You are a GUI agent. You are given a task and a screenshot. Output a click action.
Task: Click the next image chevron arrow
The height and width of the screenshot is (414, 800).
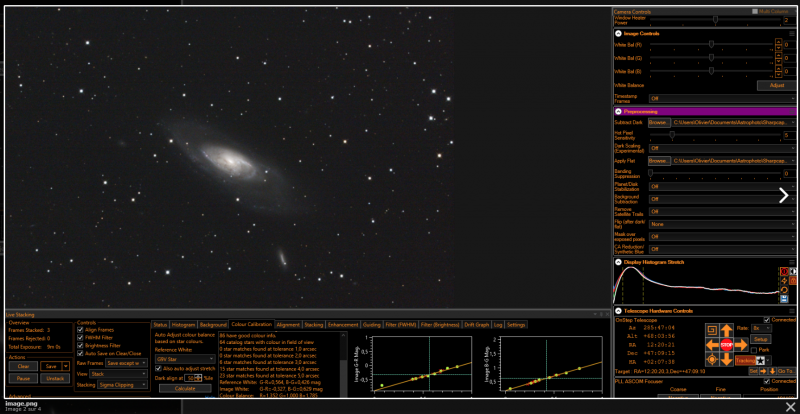coord(784,196)
